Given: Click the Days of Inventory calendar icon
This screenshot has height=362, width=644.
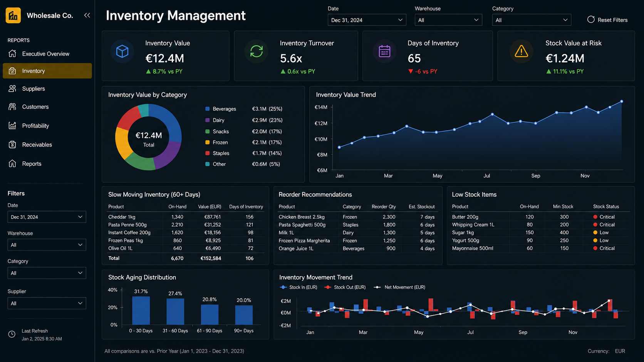Looking at the screenshot, I should click(x=384, y=51).
